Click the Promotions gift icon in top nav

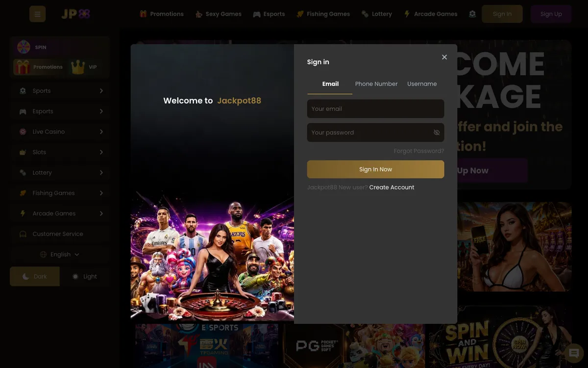(x=143, y=14)
